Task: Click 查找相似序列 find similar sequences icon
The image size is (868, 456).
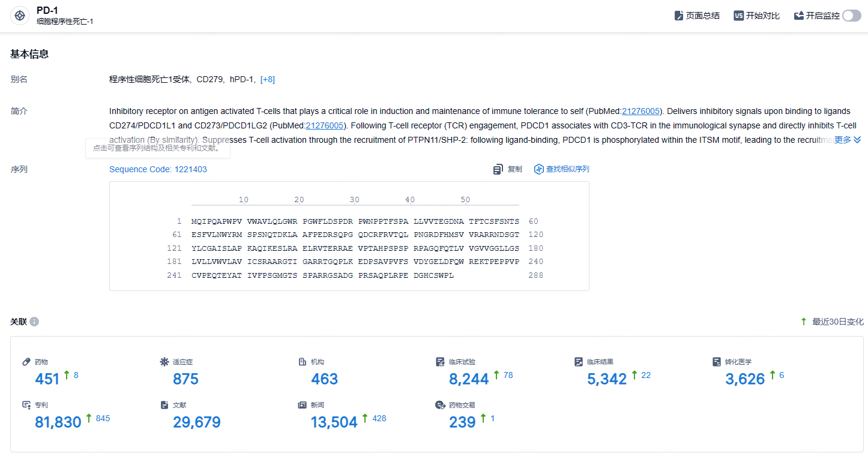Action: point(539,169)
